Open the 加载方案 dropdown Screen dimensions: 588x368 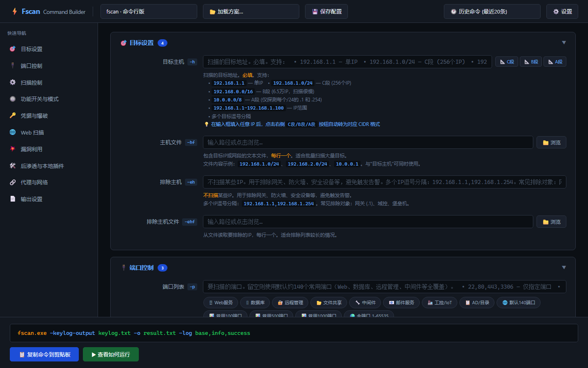click(251, 11)
